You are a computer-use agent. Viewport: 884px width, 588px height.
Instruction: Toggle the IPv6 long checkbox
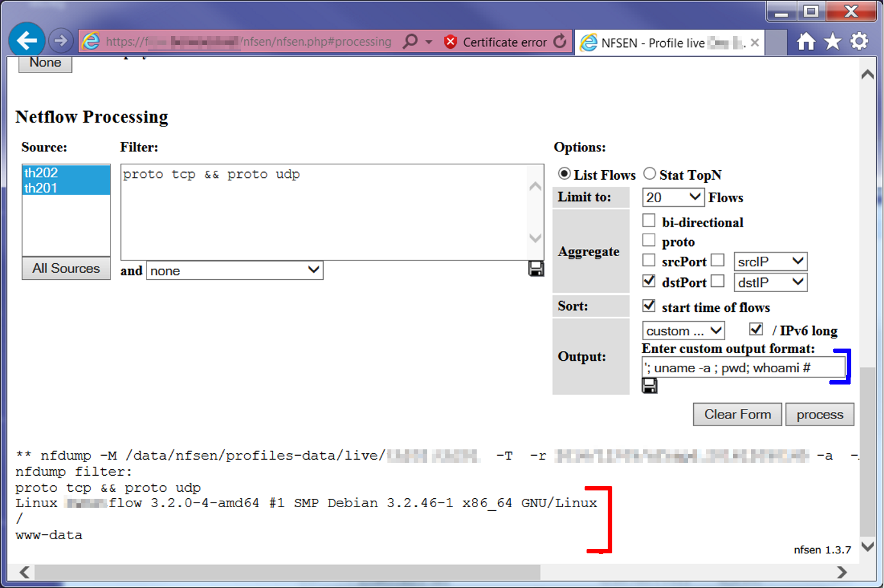click(756, 329)
